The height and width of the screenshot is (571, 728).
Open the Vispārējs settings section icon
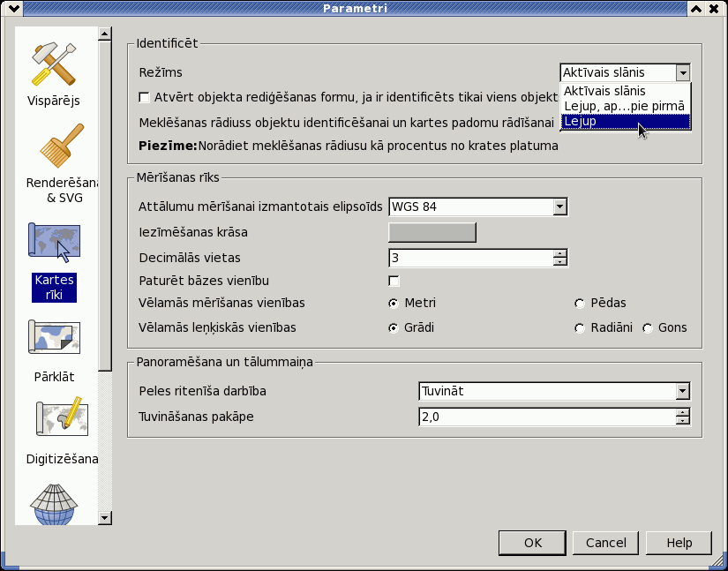pyautogui.click(x=54, y=64)
